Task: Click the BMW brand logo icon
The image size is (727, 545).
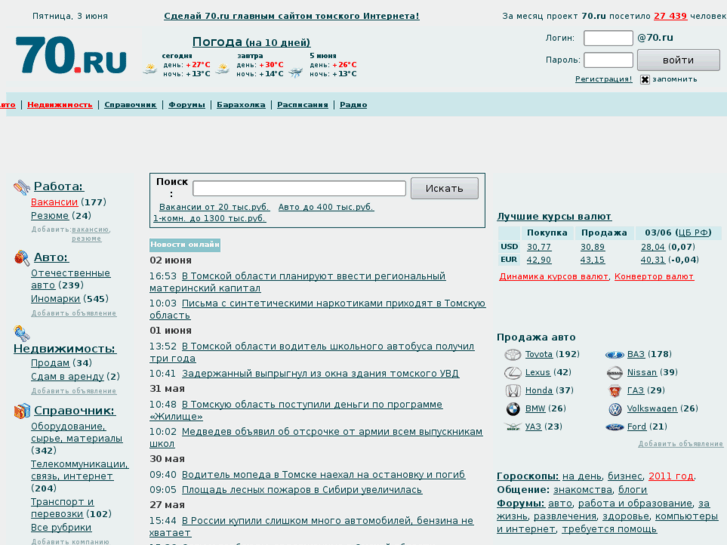Action: coord(512,409)
